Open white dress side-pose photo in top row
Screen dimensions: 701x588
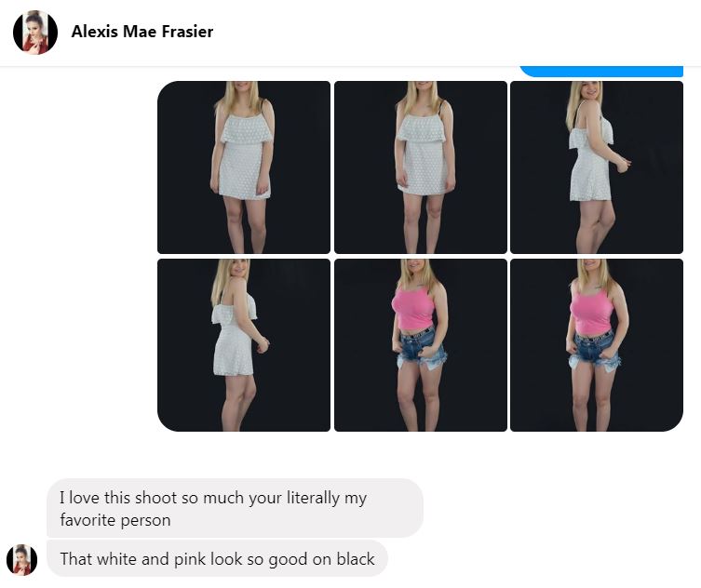click(597, 167)
